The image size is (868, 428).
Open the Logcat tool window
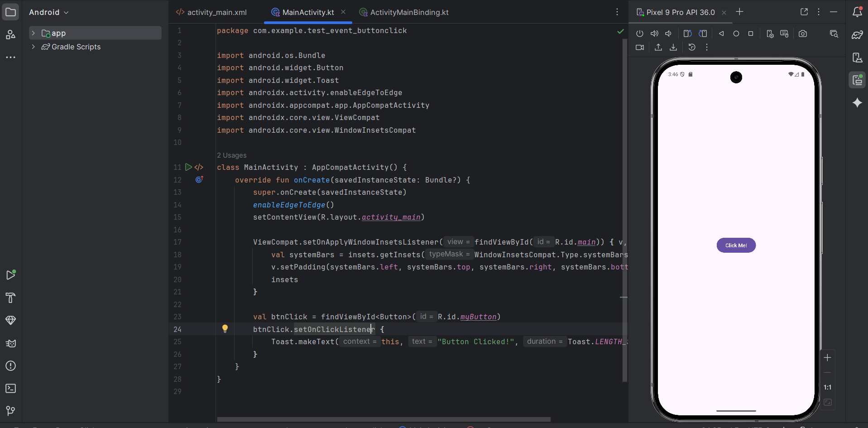click(x=10, y=343)
